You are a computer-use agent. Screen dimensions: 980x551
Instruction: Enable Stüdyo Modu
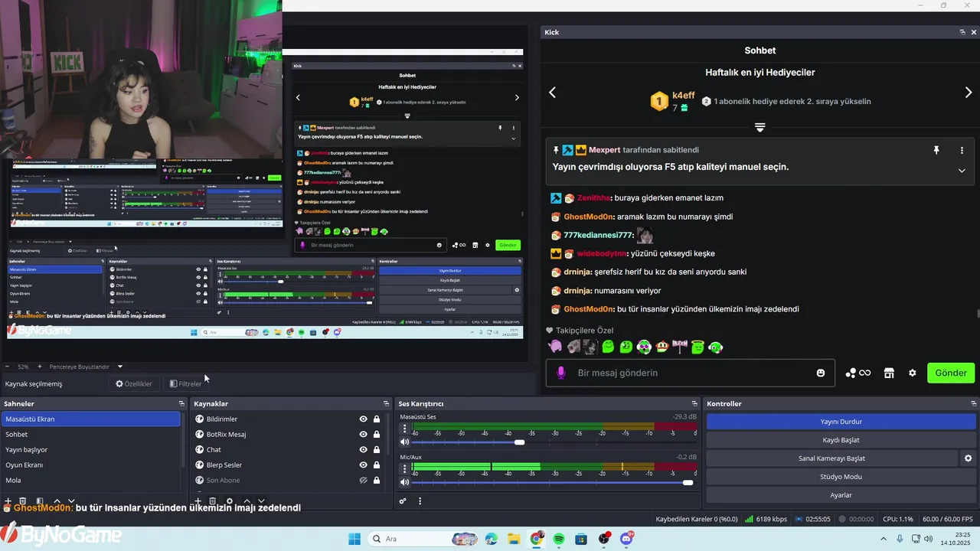[841, 477]
